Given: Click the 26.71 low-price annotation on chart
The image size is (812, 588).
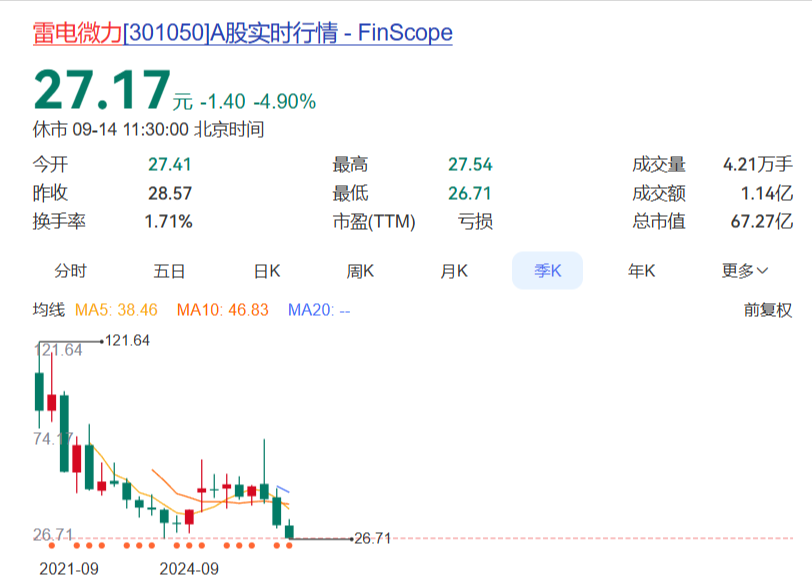Looking at the screenshot, I should (372, 538).
